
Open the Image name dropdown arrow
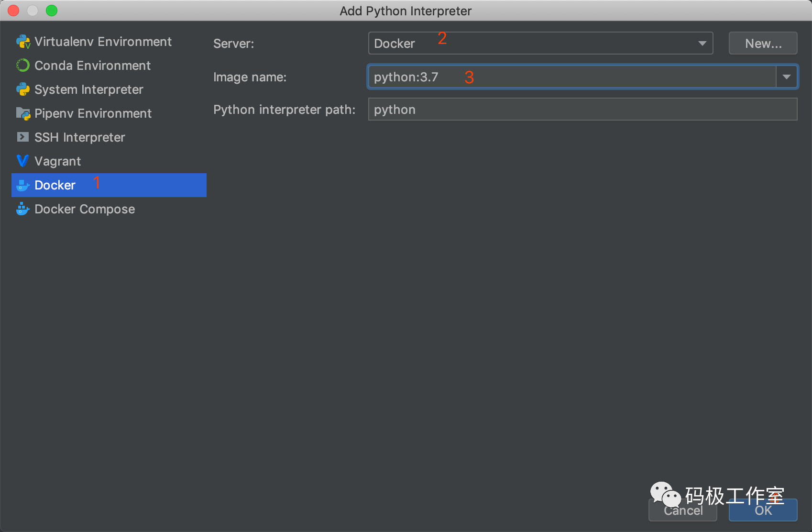[x=786, y=77]
